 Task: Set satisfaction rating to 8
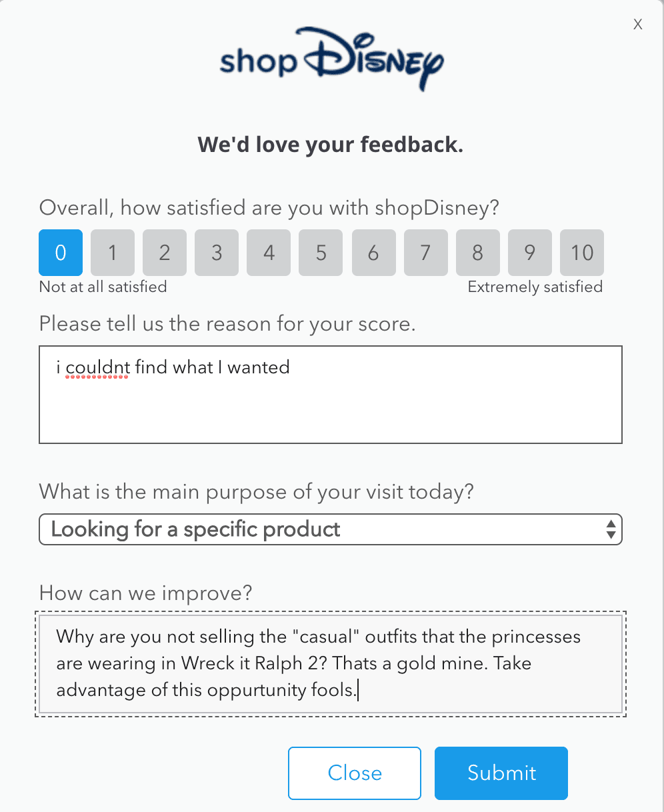(x=477, y=253)
